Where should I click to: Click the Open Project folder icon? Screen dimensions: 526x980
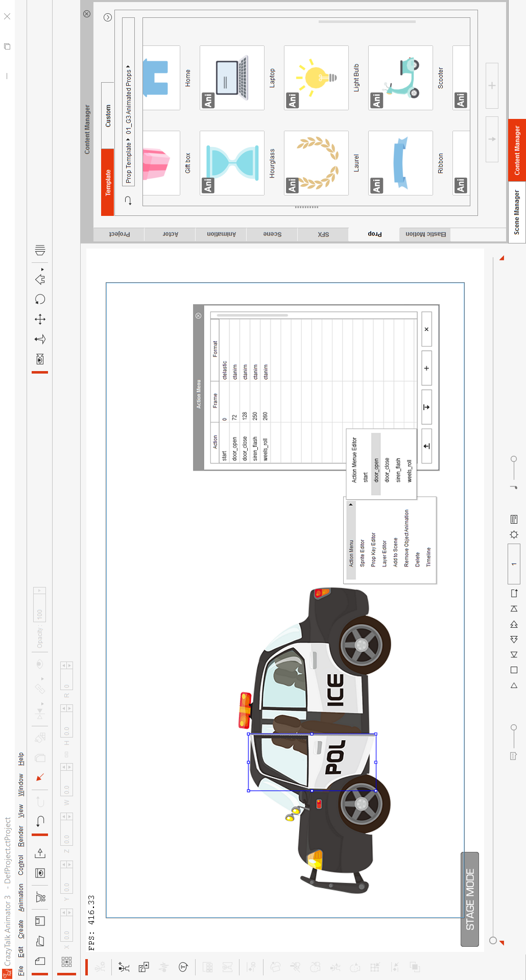click(x=40, y=941)
